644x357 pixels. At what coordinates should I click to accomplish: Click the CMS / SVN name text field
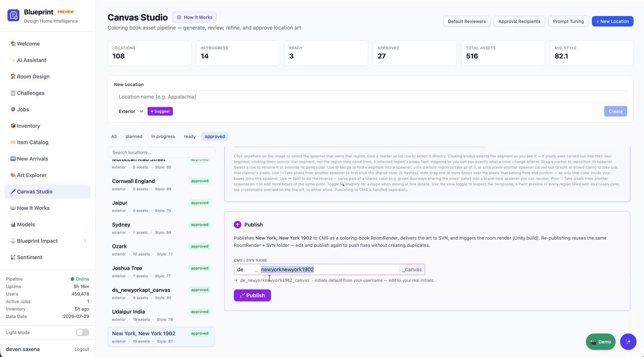tap(329, 270)
